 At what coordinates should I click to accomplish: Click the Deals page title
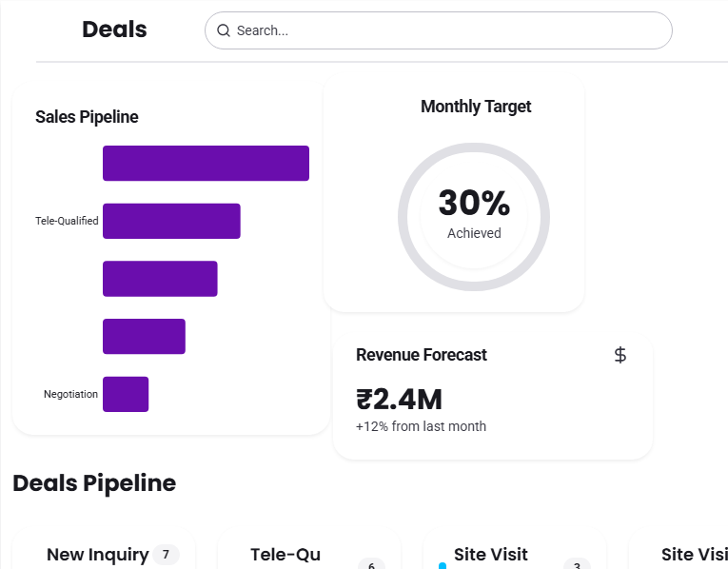114,29
